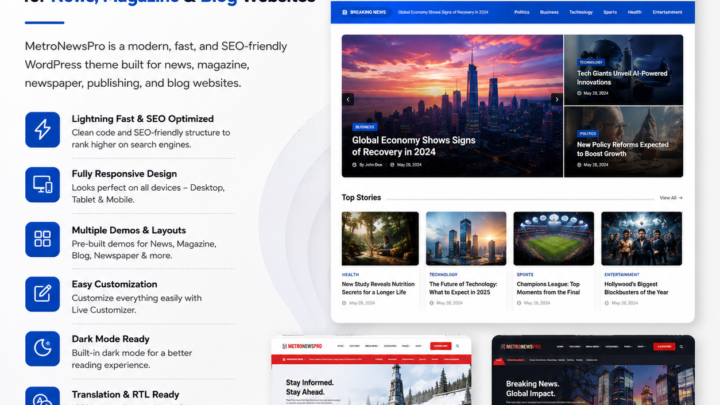This screenshot has height=405, width=720.
Task: Open the Entertainment category in blue nav bar
Action: 667,12
